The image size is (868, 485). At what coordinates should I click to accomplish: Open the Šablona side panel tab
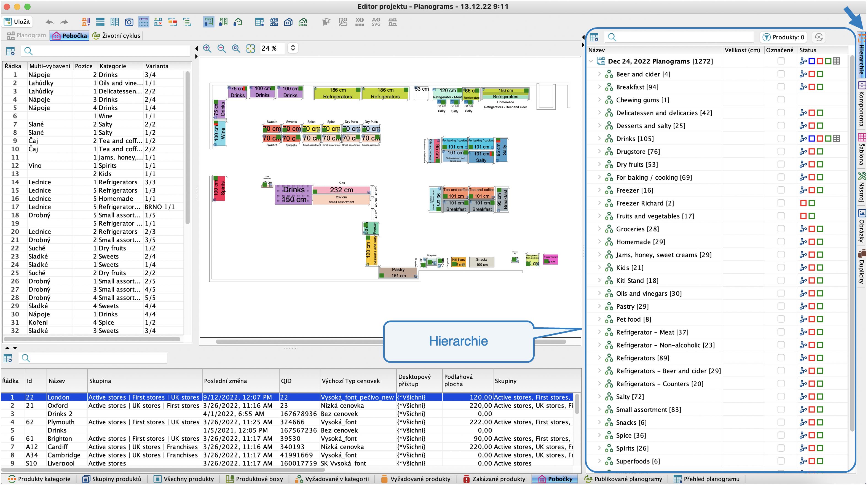pos(862,149)
